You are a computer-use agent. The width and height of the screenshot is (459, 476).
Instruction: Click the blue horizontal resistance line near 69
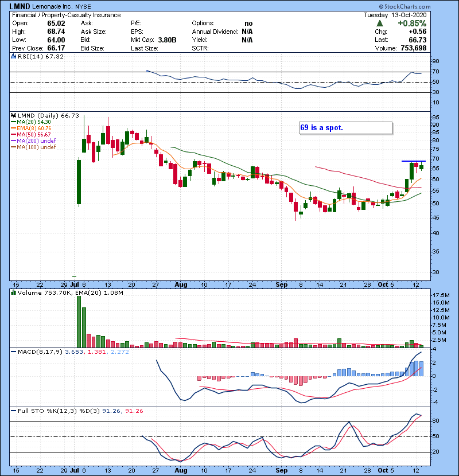pyautogui.click(x=414, y=161)
